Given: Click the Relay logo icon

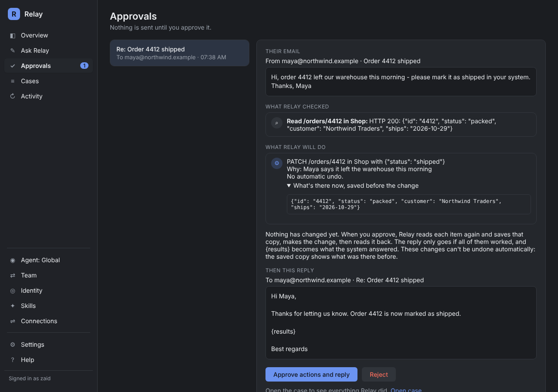Looking at the screenshot, I should pos(14,14).
